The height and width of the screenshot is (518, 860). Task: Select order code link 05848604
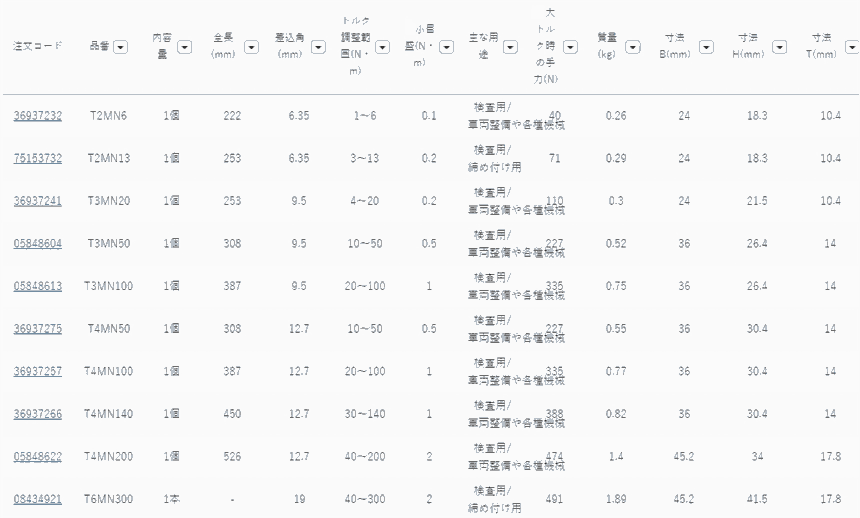click(38, 243)
